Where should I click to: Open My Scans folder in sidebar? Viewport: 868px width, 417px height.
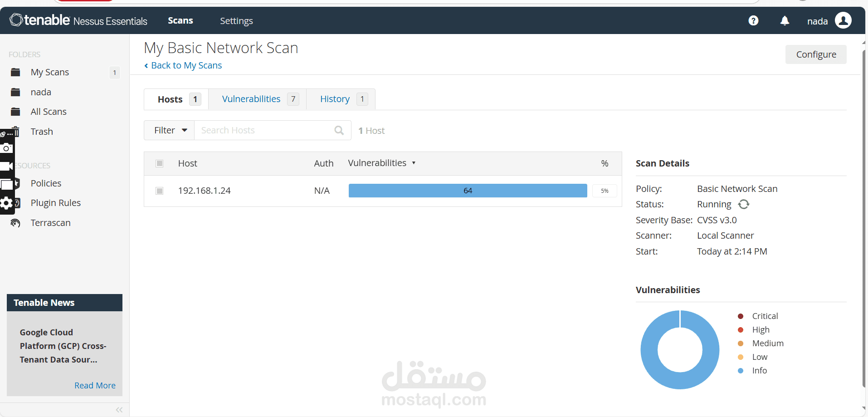pyautogui.click(x=50, y=72)
